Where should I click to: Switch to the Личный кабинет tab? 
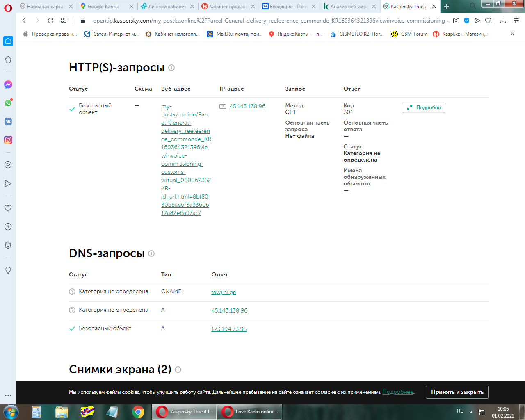click(167, 7)
